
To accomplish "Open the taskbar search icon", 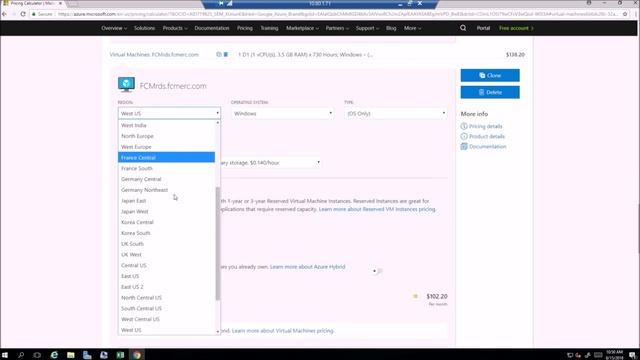I will (x=21, y=355).
